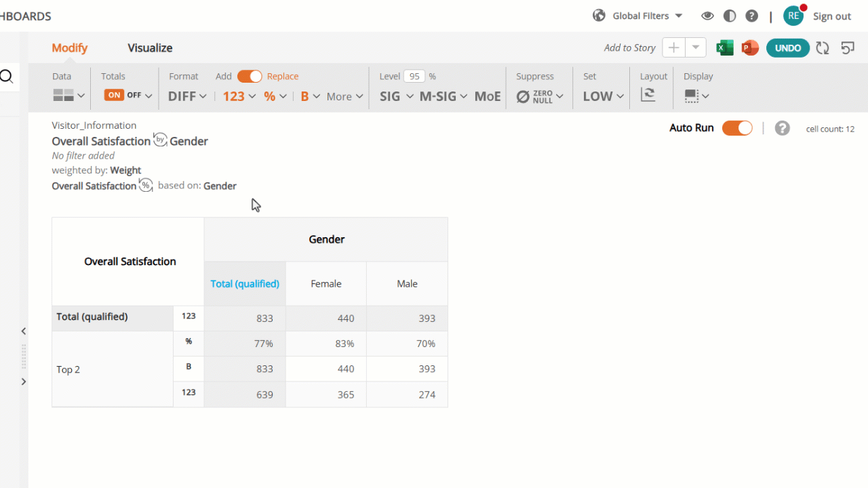Toggle the Auto Run switch
The height and width of the screenshot is (488, 868).
coord(737,128)
